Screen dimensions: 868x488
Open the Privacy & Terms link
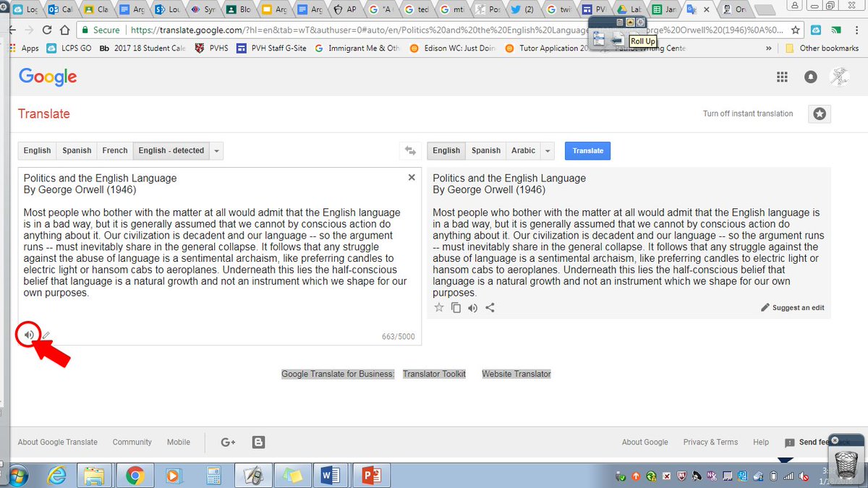(x=710, y=442)
